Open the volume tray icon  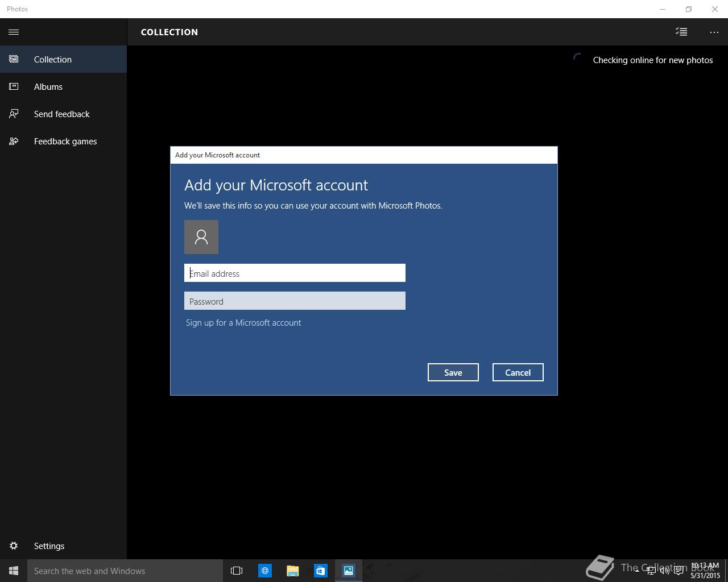tap(665, 571)
